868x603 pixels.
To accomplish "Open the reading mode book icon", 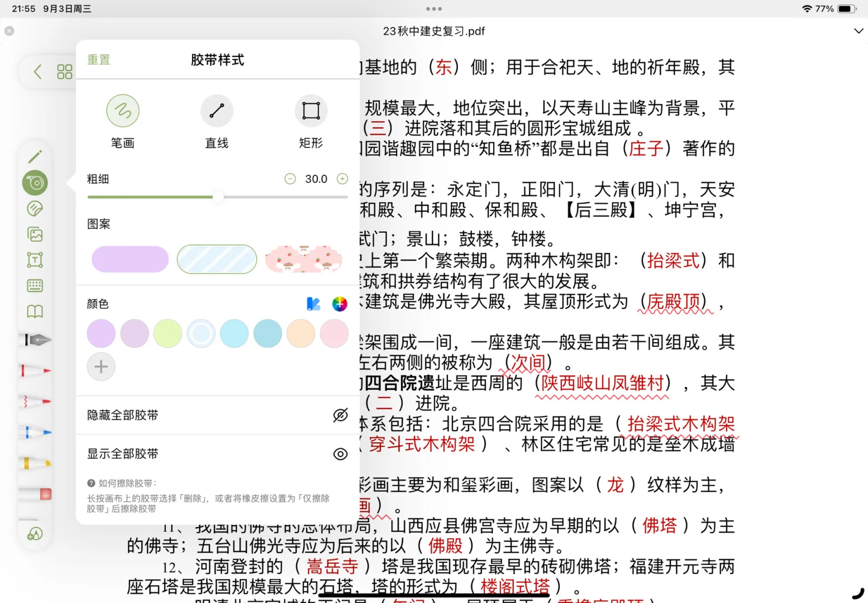I will [x=35, y=311].
